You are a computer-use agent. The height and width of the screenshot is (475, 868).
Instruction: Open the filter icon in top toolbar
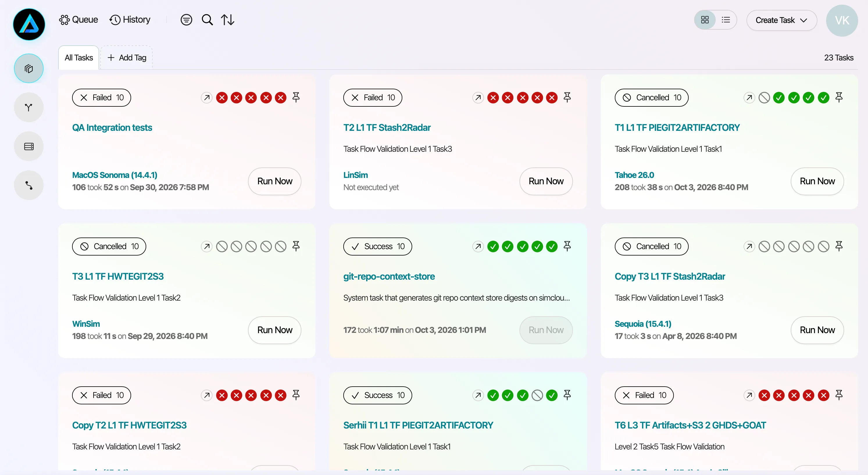pos(186,20)
